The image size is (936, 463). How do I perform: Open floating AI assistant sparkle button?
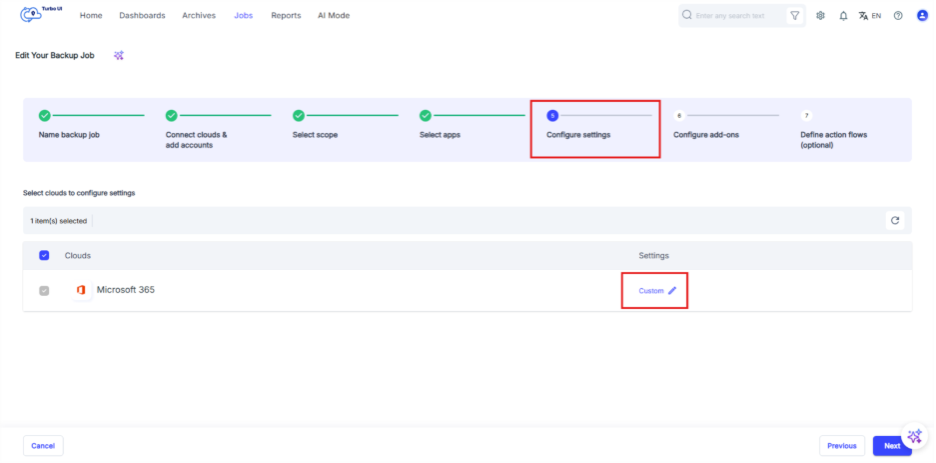tap(914, 436)
